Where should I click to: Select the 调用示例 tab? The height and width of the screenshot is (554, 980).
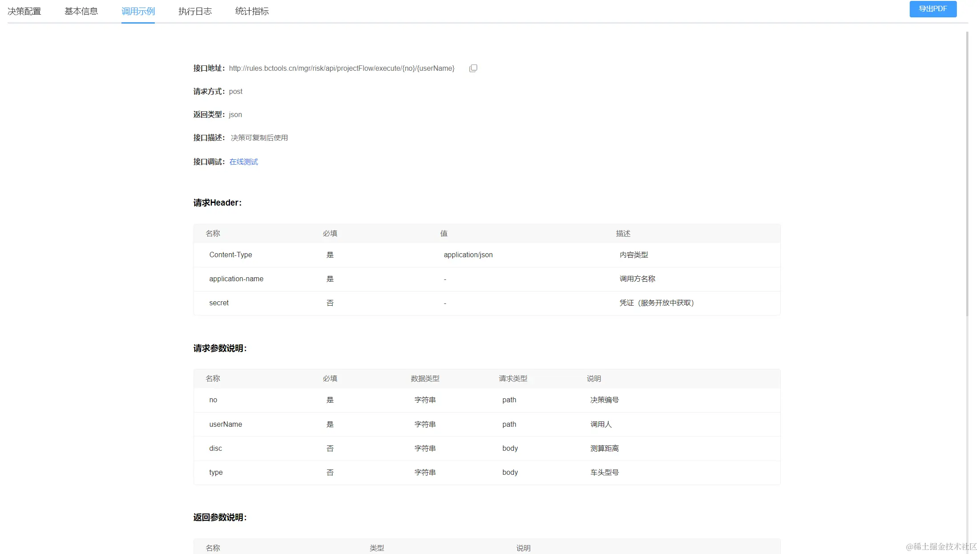pyautogui.click(x=138, y=11)
